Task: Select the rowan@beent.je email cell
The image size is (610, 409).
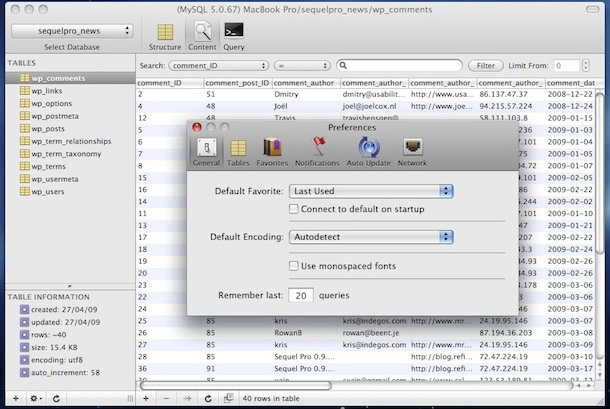Action: [x=374, y=333]
